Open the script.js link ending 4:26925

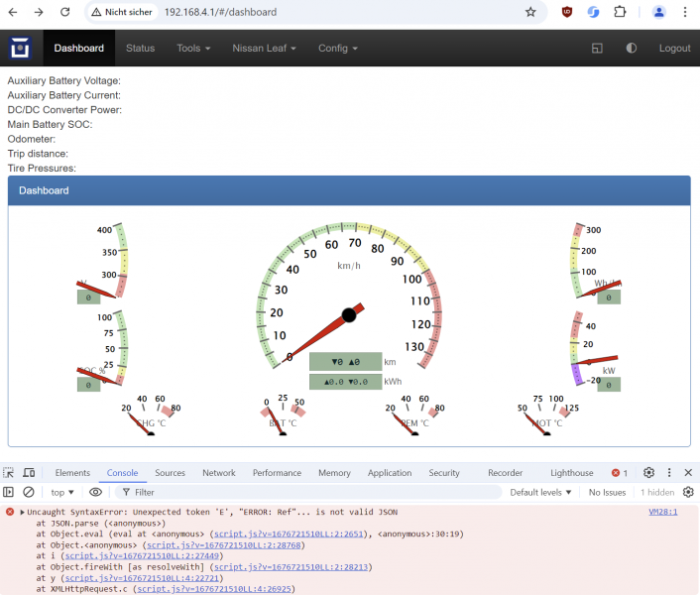214,589
